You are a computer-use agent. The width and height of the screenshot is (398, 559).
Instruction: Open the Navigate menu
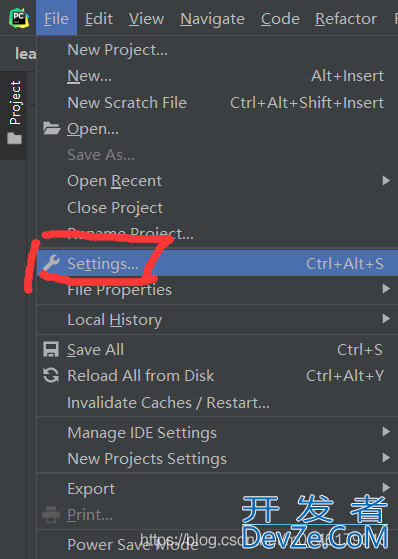coord(212,19)
